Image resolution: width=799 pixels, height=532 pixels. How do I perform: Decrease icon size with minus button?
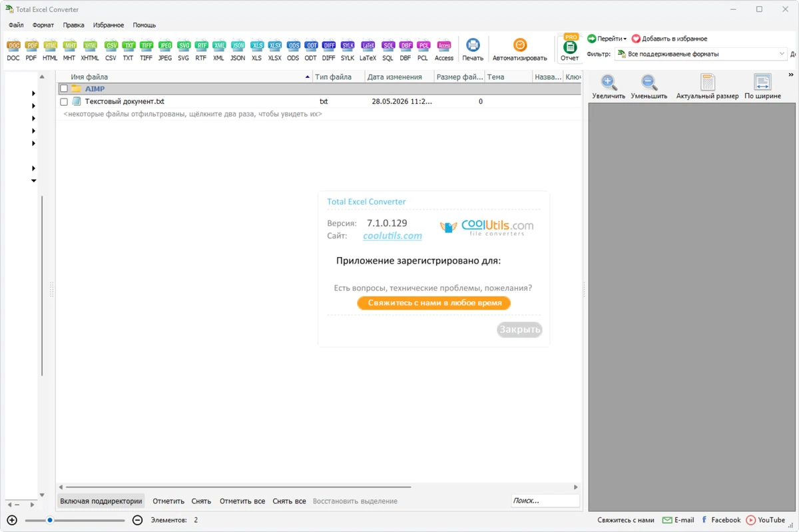pyautogui.click(x=137, y=520)
